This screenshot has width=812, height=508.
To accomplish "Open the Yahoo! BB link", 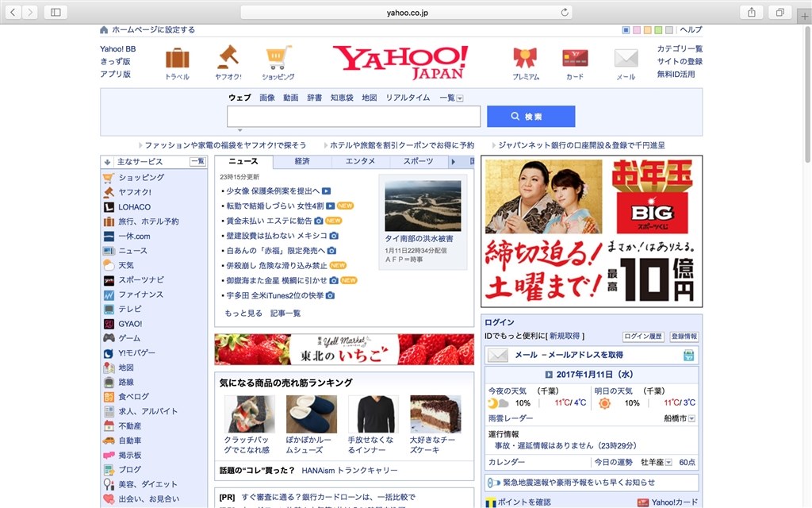I will pos(117,48).
